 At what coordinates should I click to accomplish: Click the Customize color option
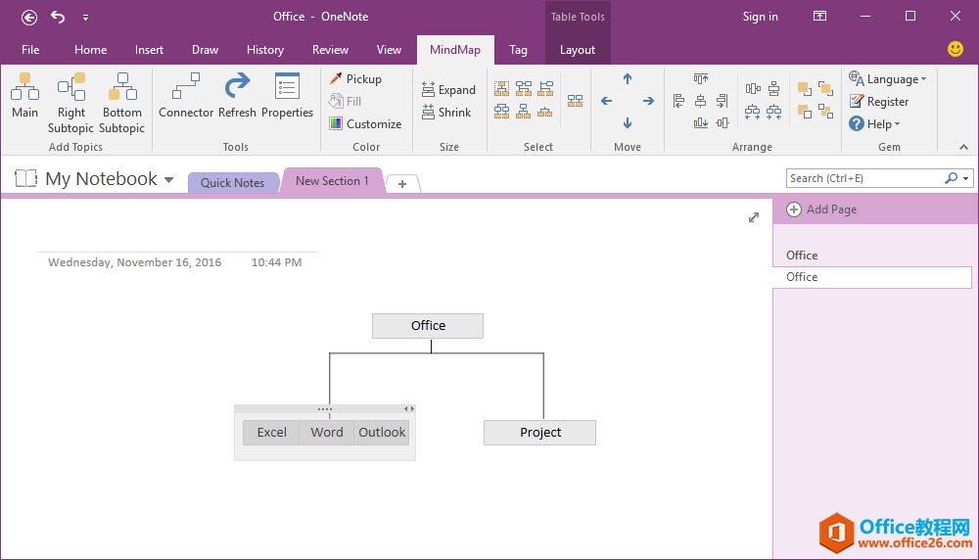coord(365,124)
